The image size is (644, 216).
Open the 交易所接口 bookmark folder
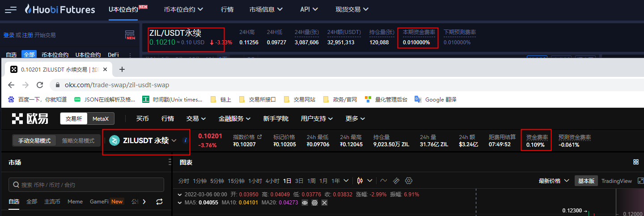[257, 99]
